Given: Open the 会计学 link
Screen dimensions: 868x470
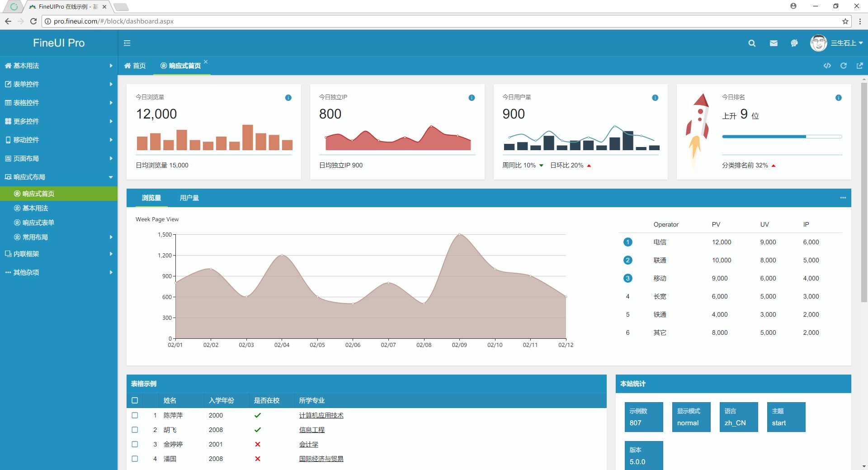Looking at the screenshot, I should tap(308, 444).
